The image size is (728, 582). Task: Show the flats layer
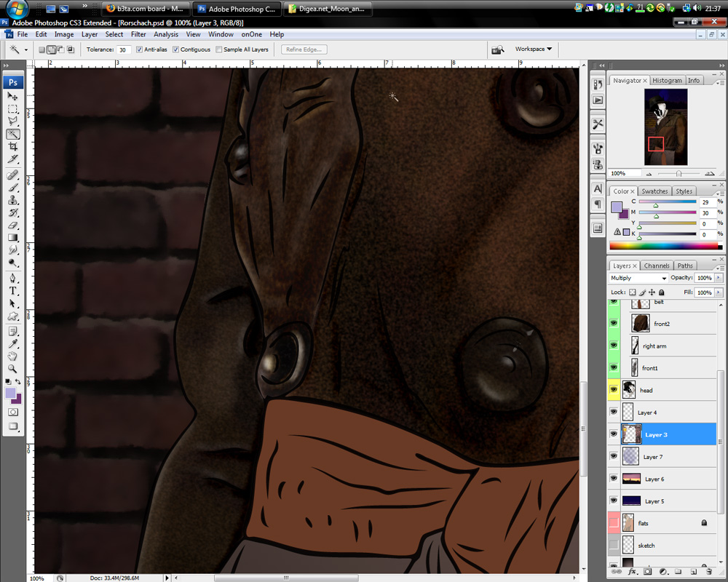(614, 523)
